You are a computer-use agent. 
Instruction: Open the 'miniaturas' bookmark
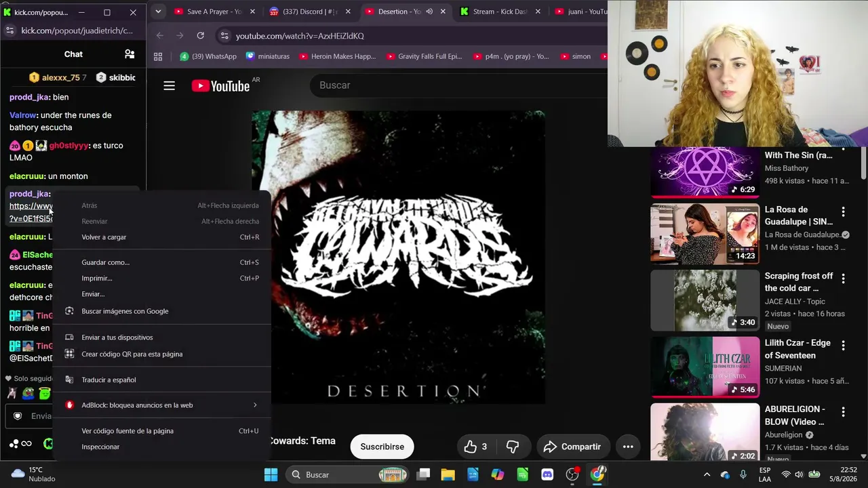(x=268, y=57)
